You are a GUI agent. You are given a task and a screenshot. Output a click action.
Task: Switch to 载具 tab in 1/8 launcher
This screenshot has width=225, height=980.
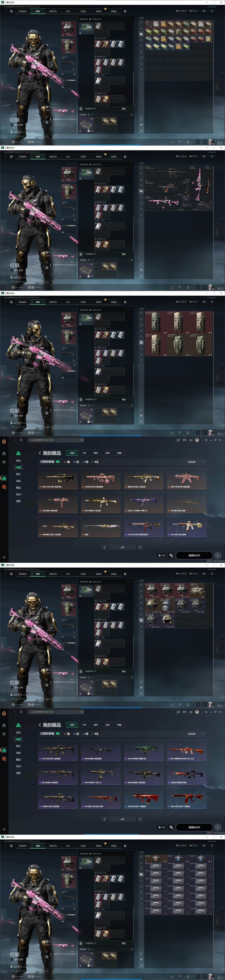[96, 453]
